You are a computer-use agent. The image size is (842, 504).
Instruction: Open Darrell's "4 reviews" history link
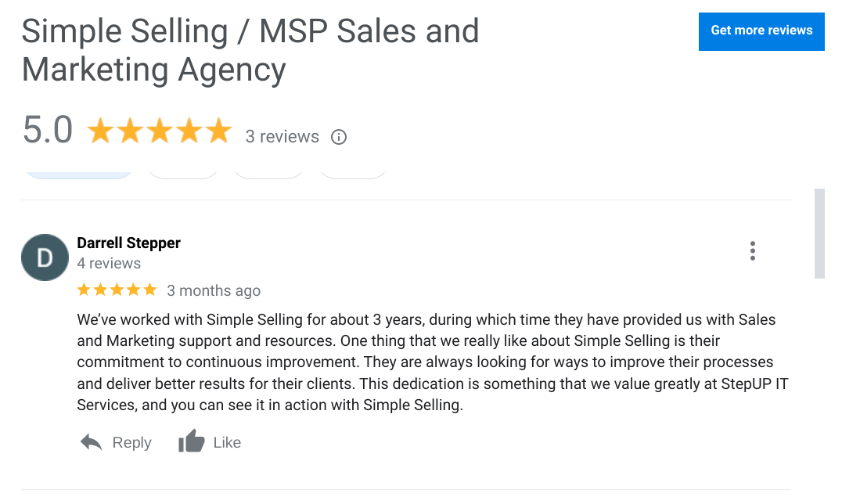[x=109, y=263]
